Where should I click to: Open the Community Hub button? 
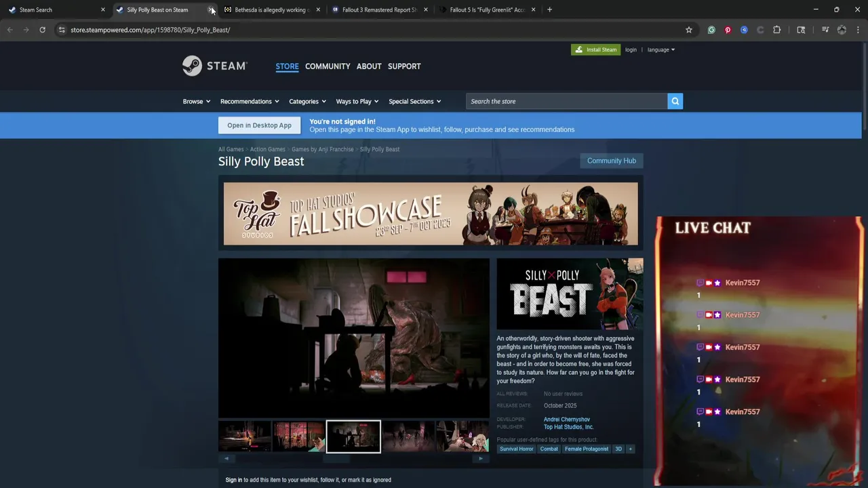pos(612,161)
